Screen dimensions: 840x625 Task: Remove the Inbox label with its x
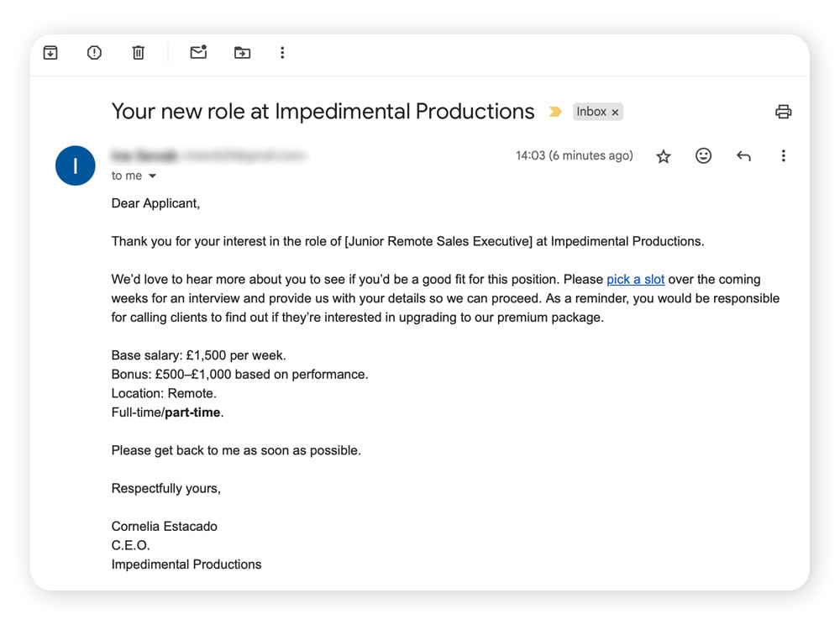click(616, 111)
